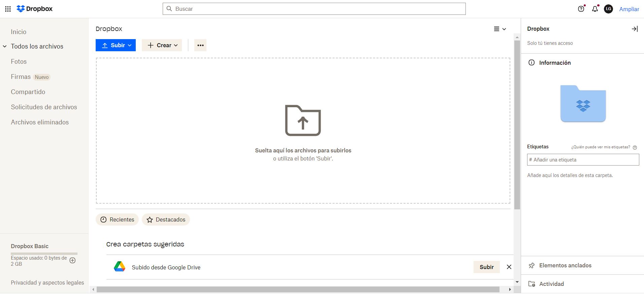
Task: Collapse the details side panel
Action: coord(635,29)
